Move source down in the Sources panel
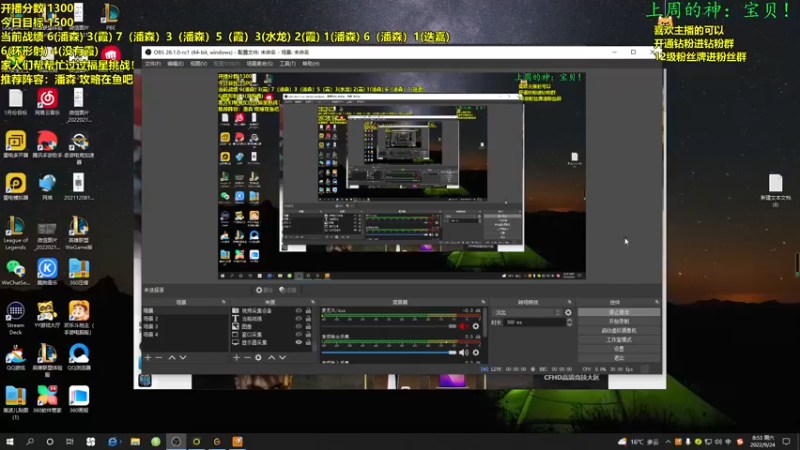 coord(282,358)
